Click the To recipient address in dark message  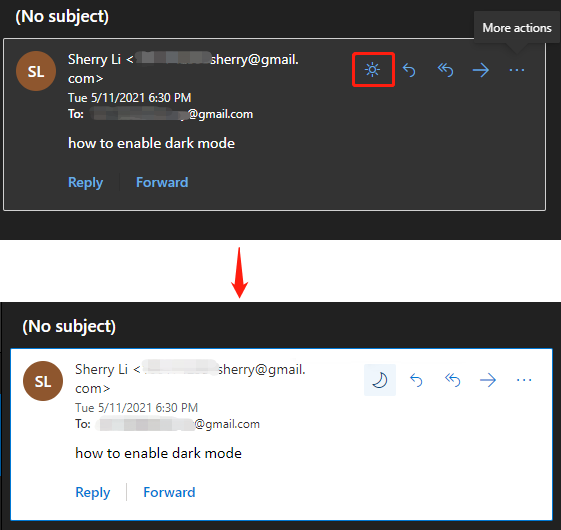click(172, 114)
